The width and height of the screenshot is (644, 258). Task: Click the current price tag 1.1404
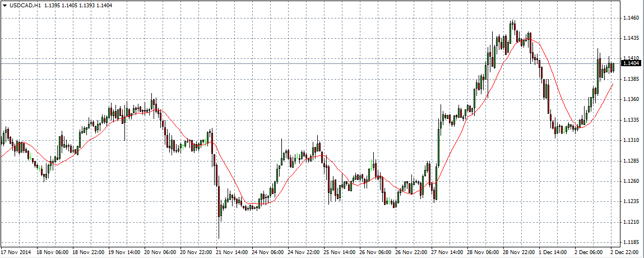point(631,63)
